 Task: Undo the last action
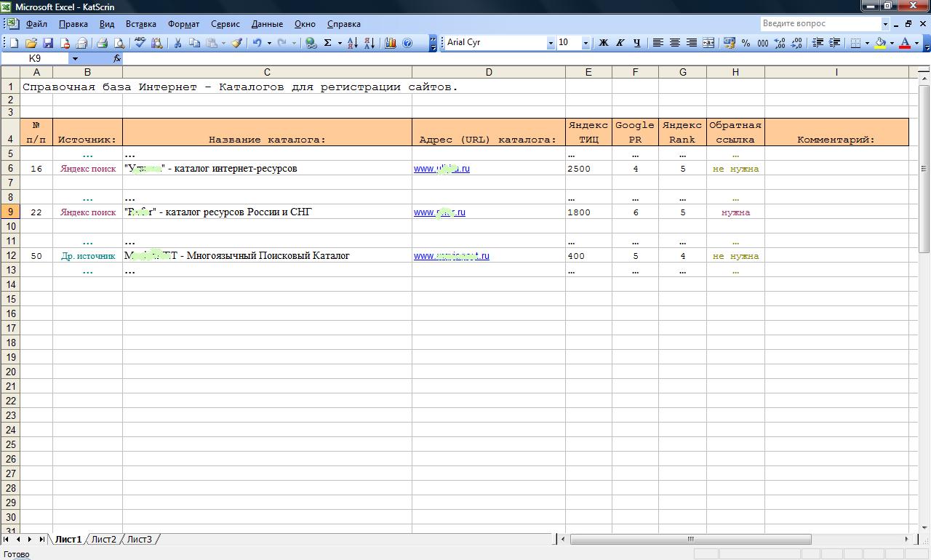[x=257, y=43]
